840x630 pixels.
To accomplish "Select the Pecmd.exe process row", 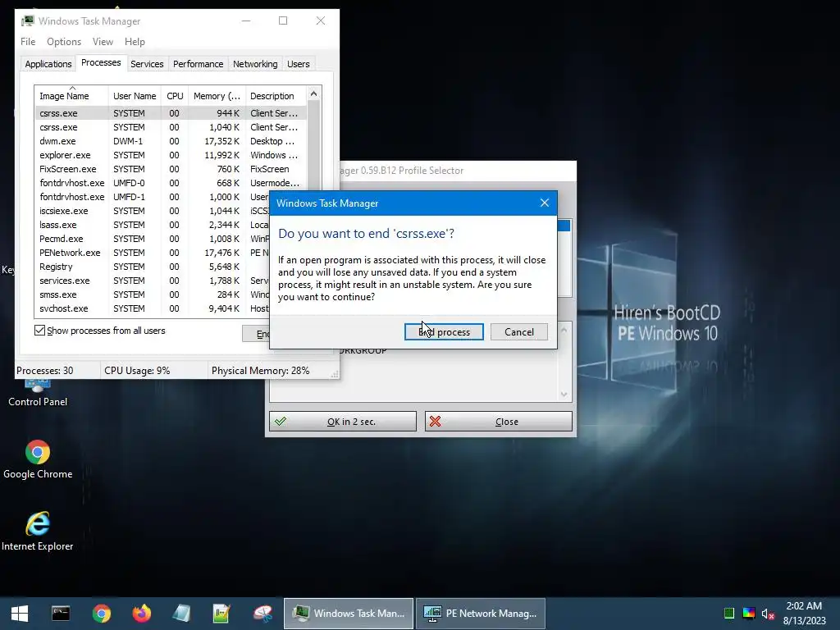I will pos(153,239).
